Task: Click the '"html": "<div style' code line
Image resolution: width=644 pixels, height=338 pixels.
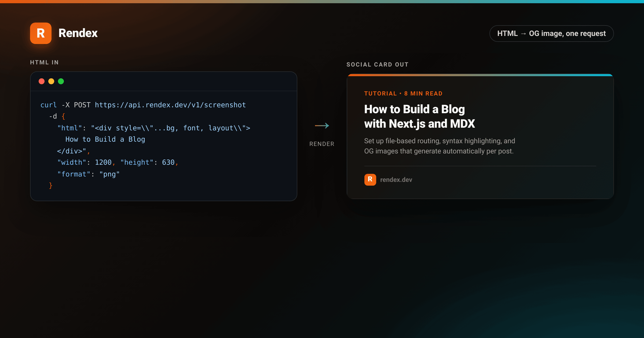Action: pos(154,128)
